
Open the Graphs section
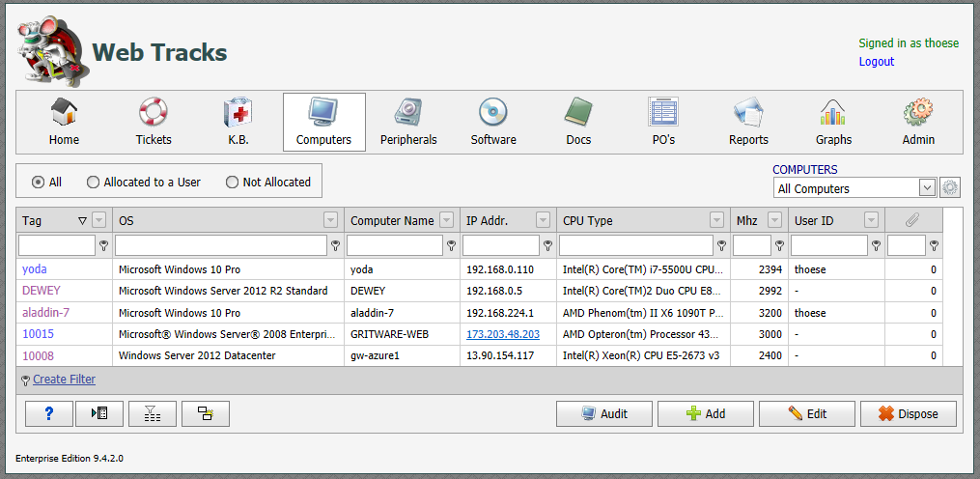tap(833, 123)
